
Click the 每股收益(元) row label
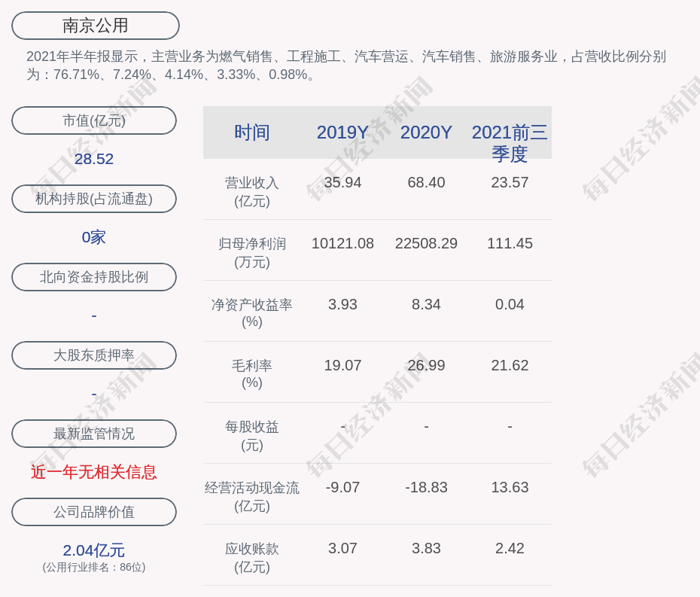click(252, 436)
